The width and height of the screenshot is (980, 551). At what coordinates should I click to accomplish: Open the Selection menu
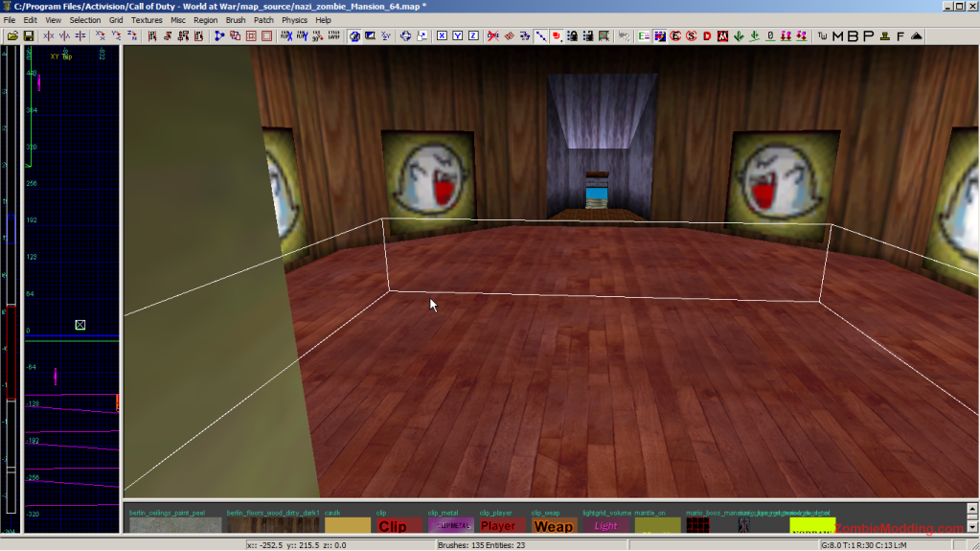(x=85, y=20)
